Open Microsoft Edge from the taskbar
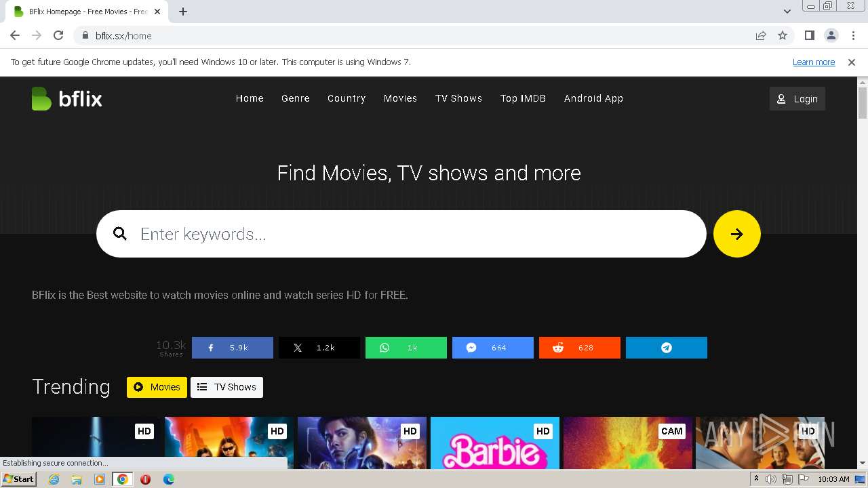Viewport: 868px width, 488px height. 168,479
